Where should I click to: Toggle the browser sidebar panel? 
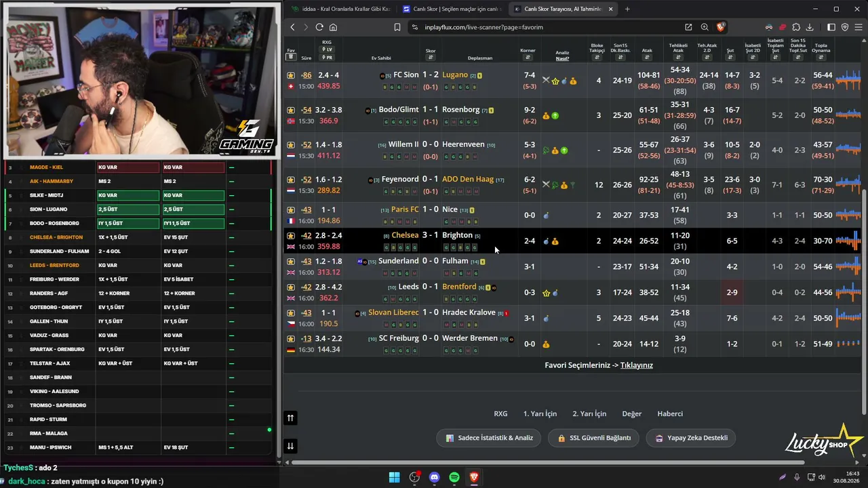pyautogui.click(x=831, y=27)
